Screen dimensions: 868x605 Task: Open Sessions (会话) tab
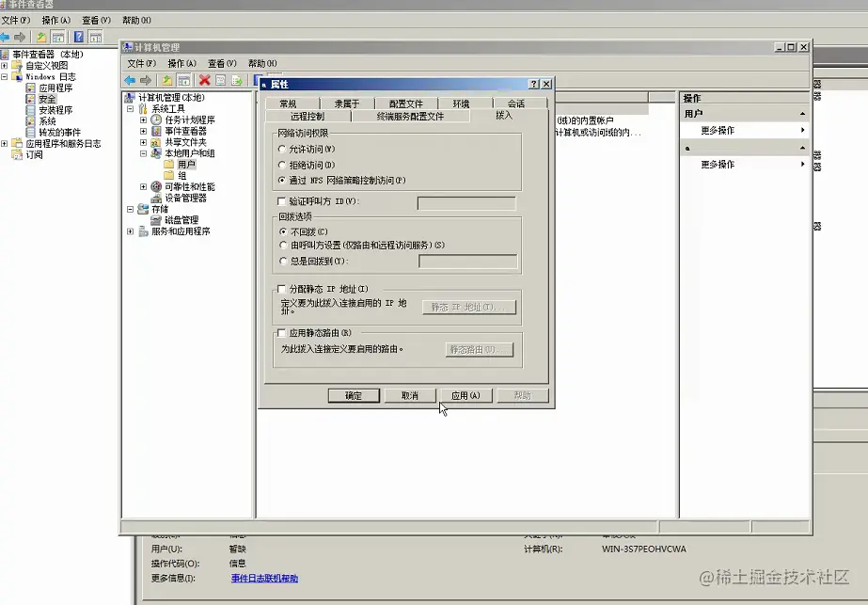pos(516,103)
